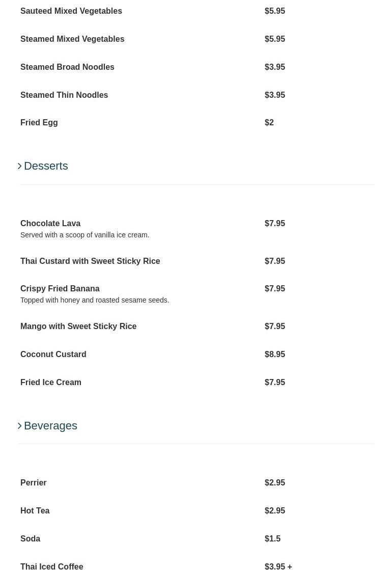This screenshot has height=570, width=392.
Task: Open the Beverages section heading
Action: pos(50,426)
